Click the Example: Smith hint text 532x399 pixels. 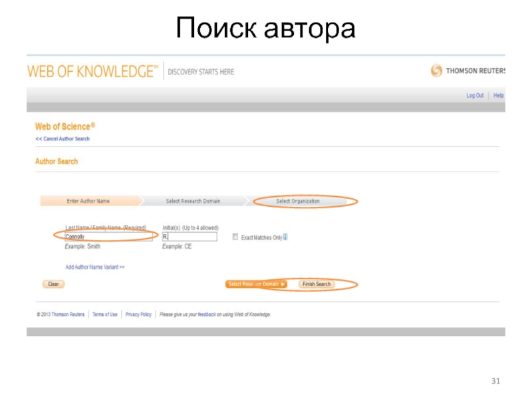point(82,246)
